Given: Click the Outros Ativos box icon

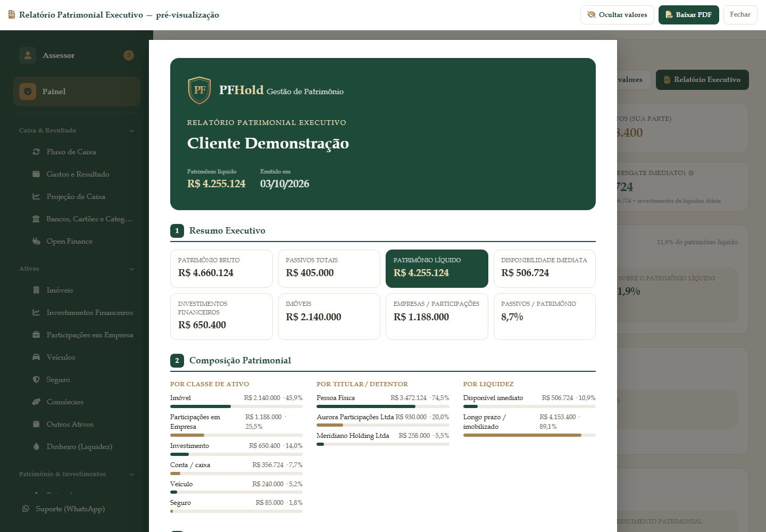Looking at the screenshot, I should click(x=36, y=424).
